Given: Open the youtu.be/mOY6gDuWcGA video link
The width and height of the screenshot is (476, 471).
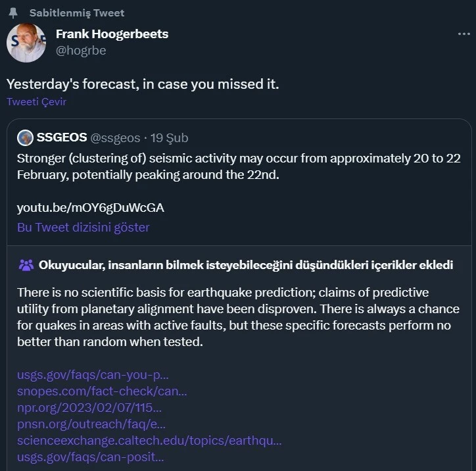Looking at the screenshot, I should (x=90, y=208).
